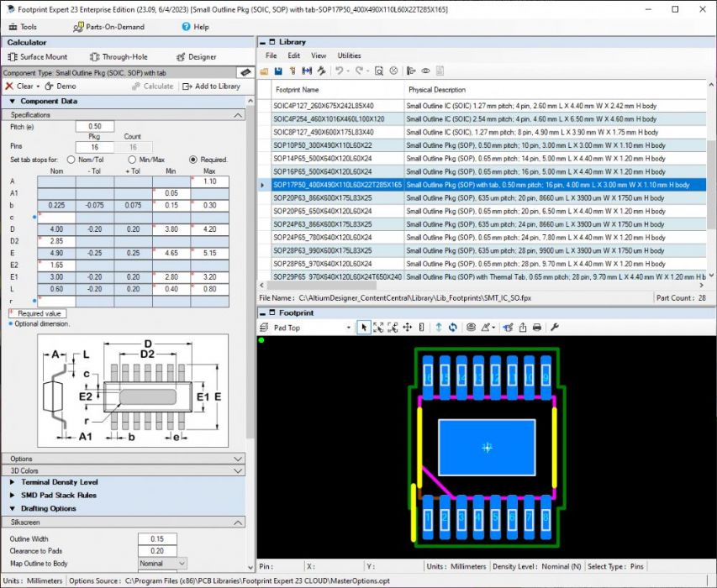Viewport: 717px width, 588px height.
Task: Collapse the Component Data section
Action: point(13,101)
